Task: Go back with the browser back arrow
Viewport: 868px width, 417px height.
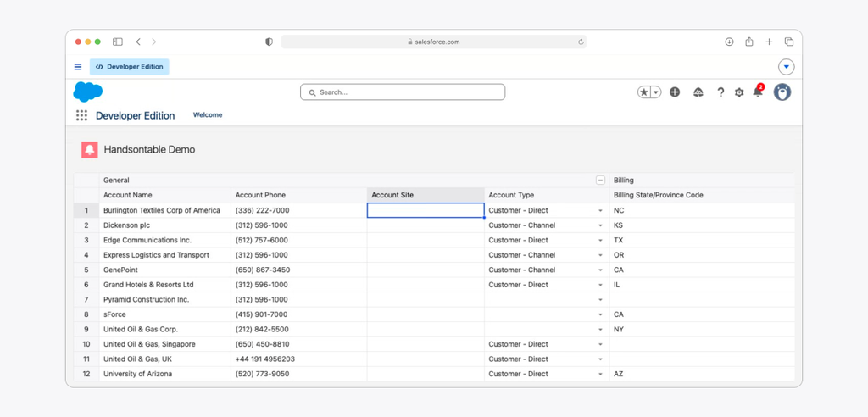Action: pyautogui.click(x=138, y=42)
